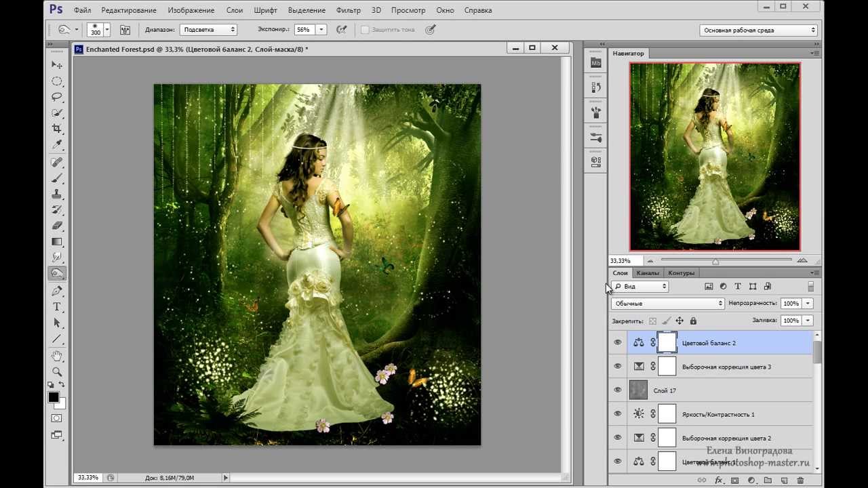Image resolution: width=868 pixels, height=488 pixels.
Task: Switch to the Каналы tab
Action: point(648,273)
